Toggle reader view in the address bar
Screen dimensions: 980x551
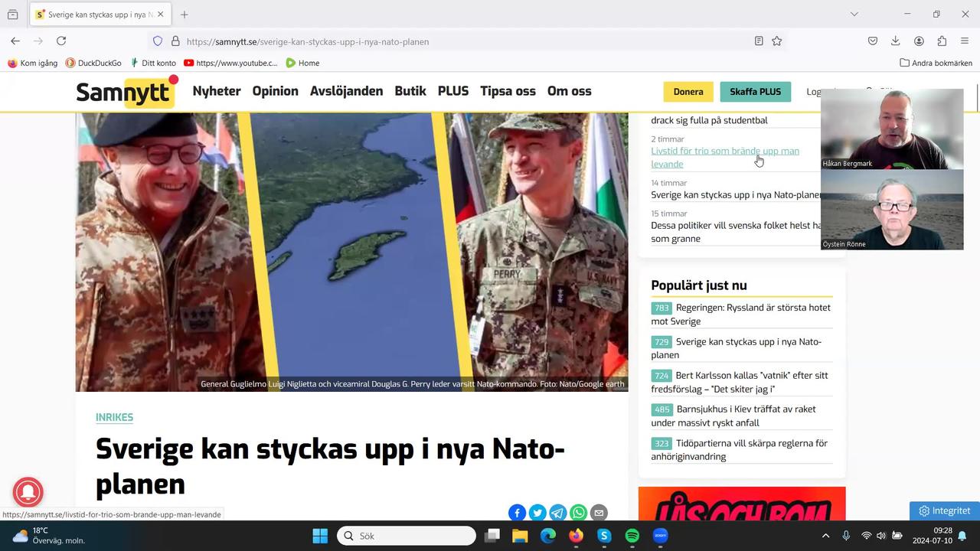[759, 41]
